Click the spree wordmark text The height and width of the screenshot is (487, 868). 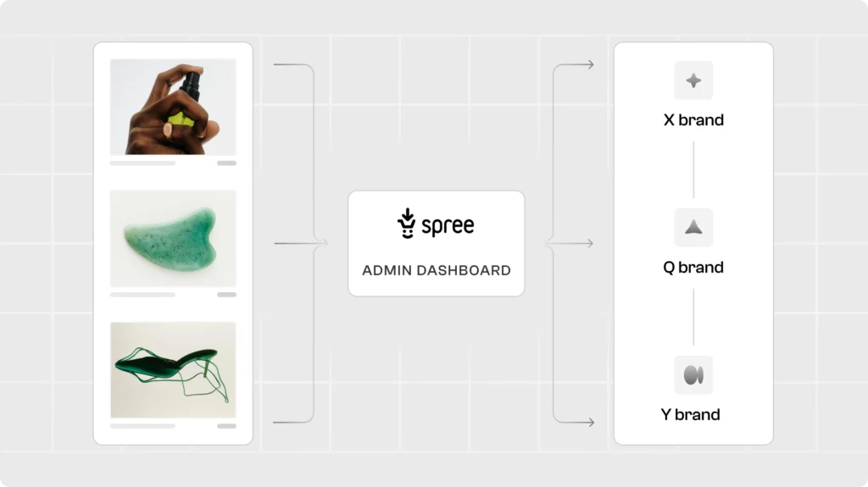click(x=448, y=225)
